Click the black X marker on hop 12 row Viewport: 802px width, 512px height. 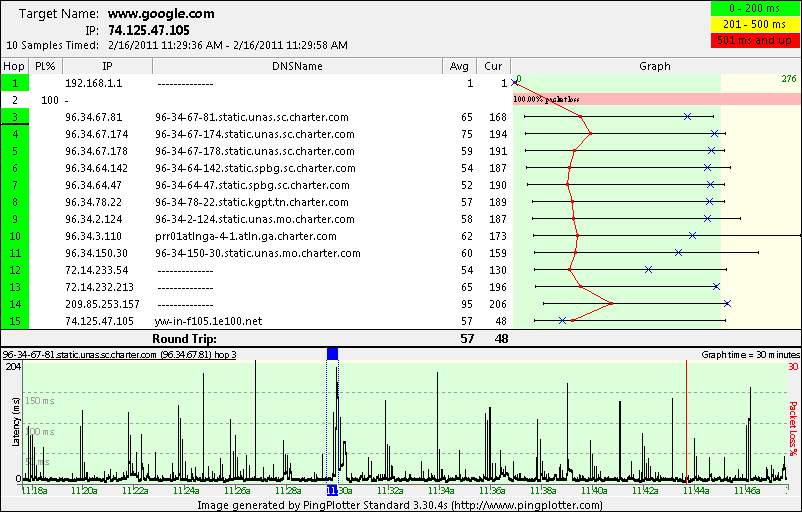(649, 269)
